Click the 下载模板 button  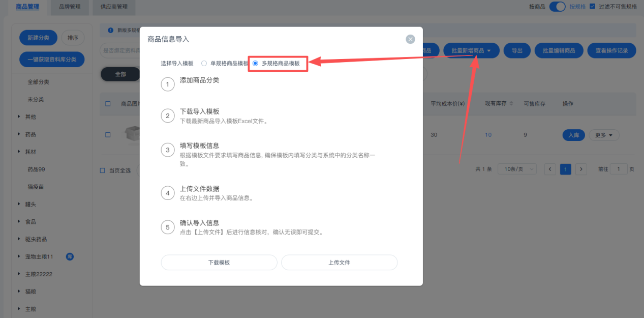(x=219, y=263)
